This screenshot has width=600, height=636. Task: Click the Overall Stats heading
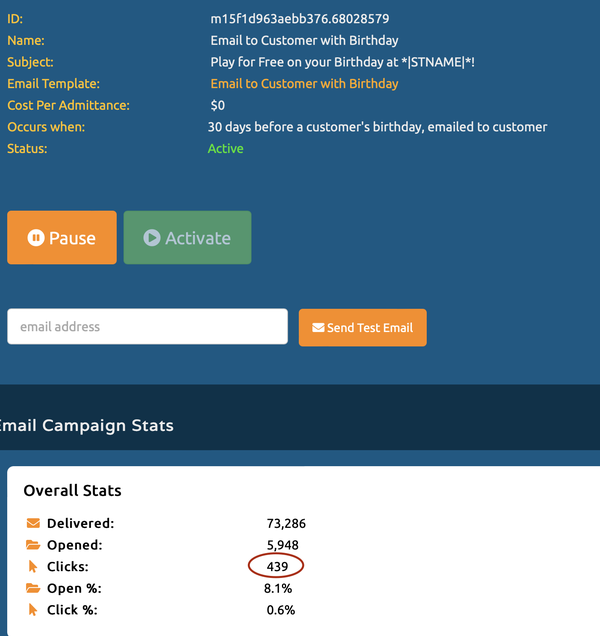(72, 491)
